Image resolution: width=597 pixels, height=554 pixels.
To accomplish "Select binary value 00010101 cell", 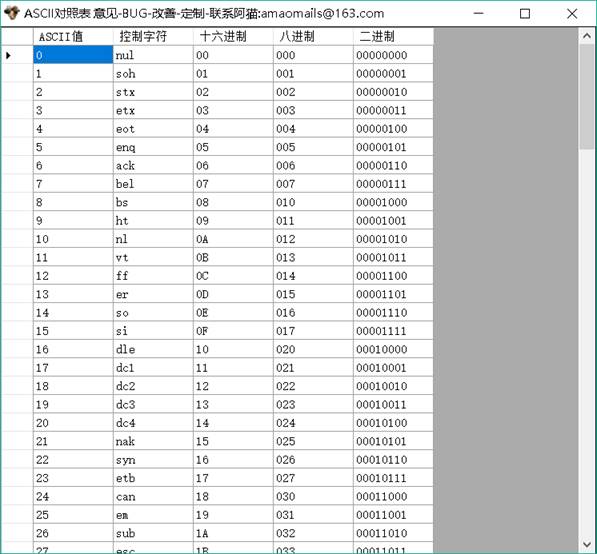I will 393,441.
